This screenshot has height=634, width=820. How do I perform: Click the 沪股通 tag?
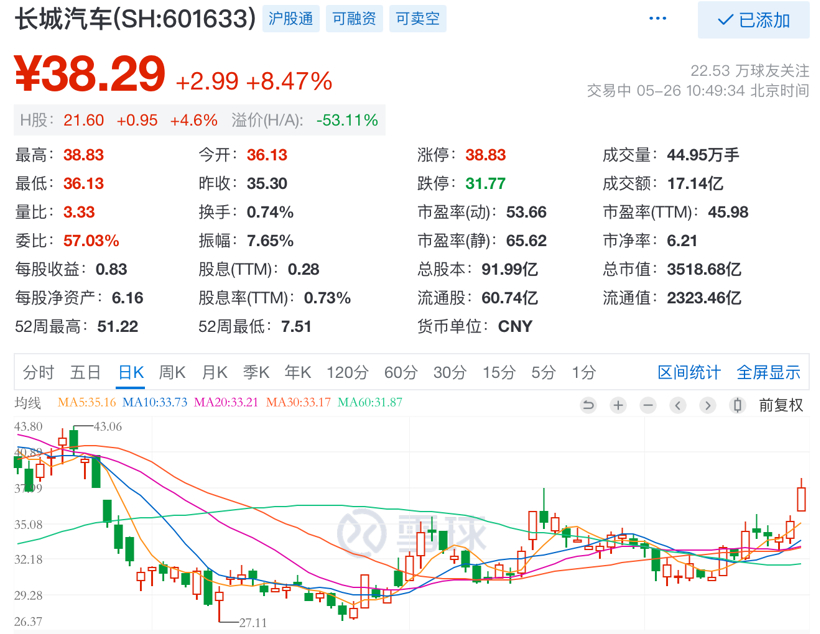[x=291, y=19]
